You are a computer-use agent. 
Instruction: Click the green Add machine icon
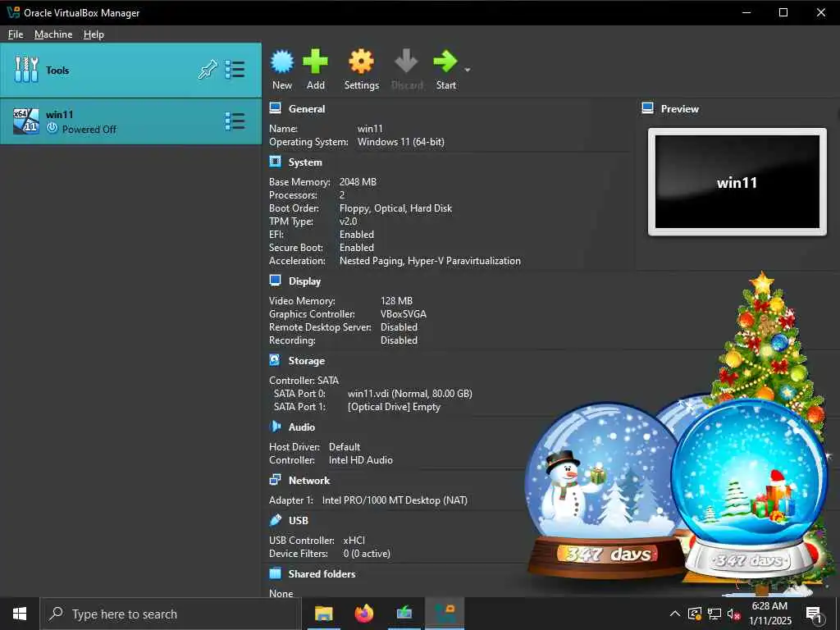click(315, 61)
